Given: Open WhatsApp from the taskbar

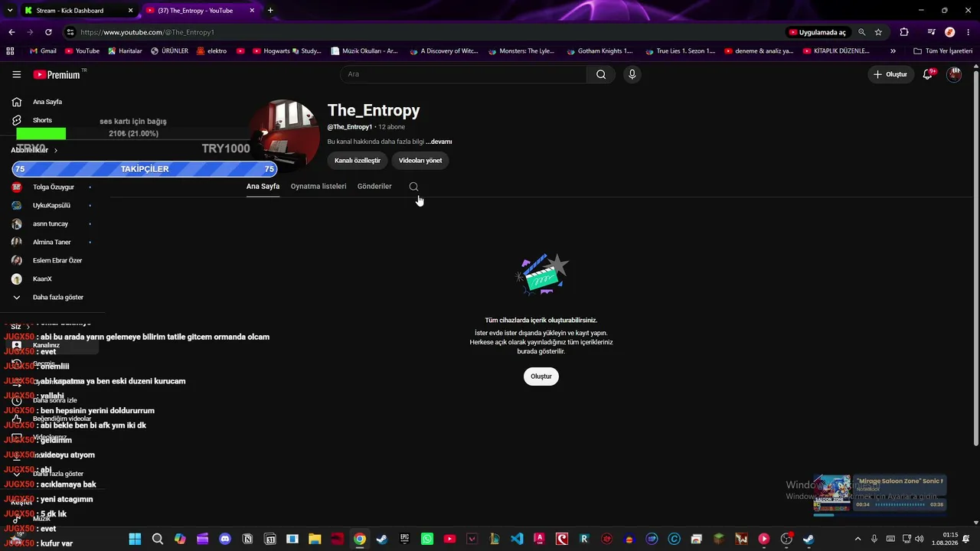Looking at the screenshot, I should [x=427, y=539].
